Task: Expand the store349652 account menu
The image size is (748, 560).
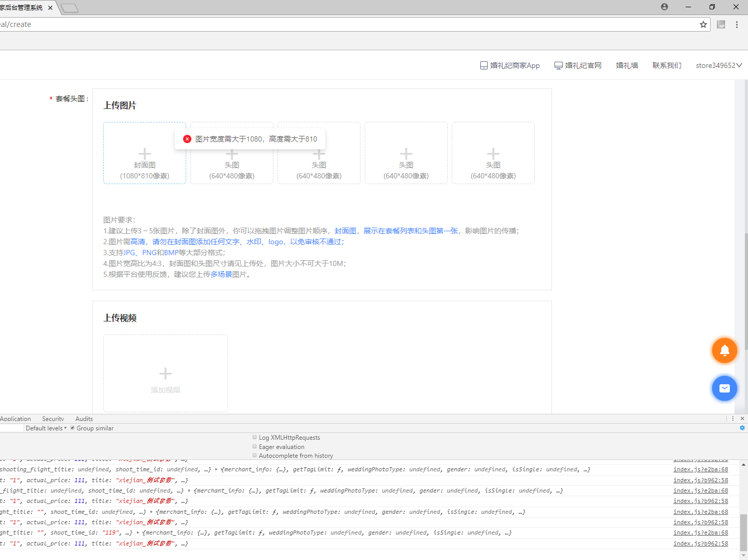Action: (719, 65)
